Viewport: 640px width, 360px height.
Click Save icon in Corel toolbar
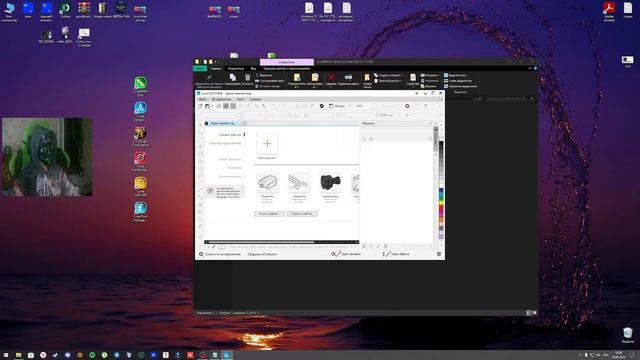pos(218,106)
